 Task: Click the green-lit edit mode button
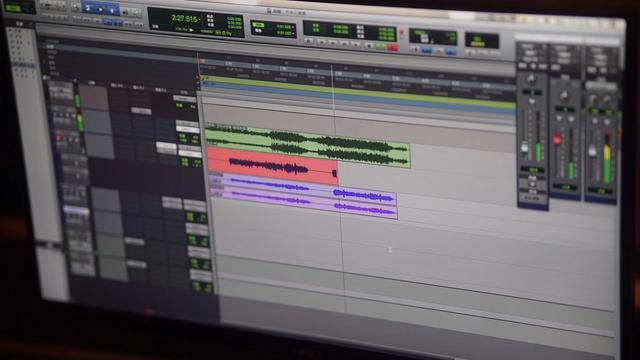[x=13, y=7]
